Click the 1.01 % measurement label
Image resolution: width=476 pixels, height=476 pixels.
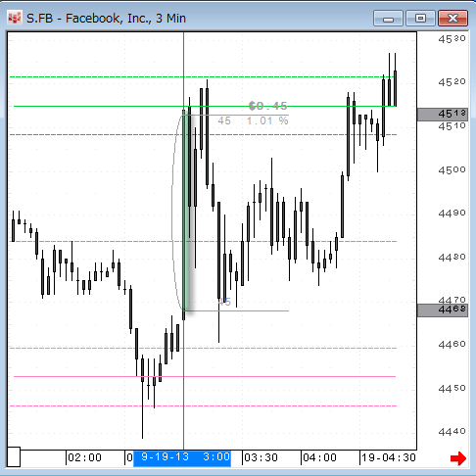click(x=267, y=121)
